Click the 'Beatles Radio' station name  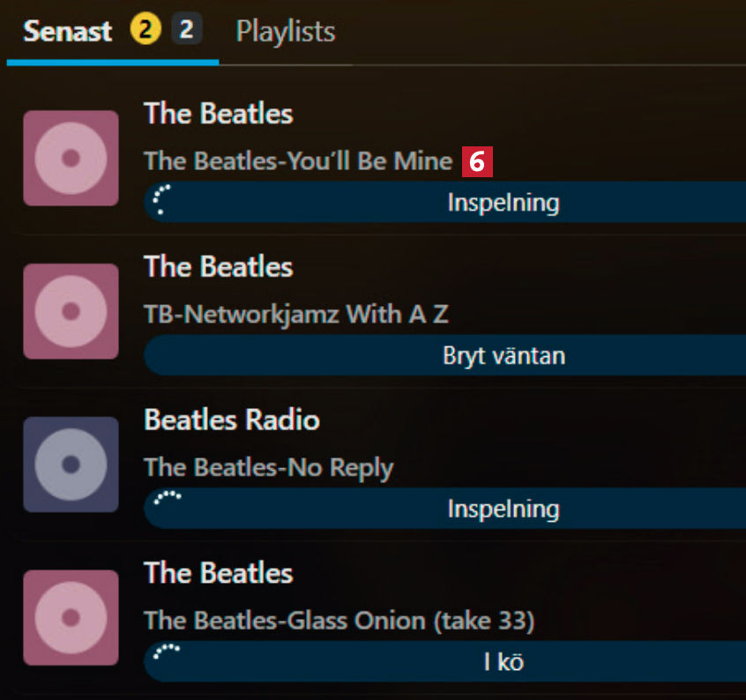coord(232,421)
